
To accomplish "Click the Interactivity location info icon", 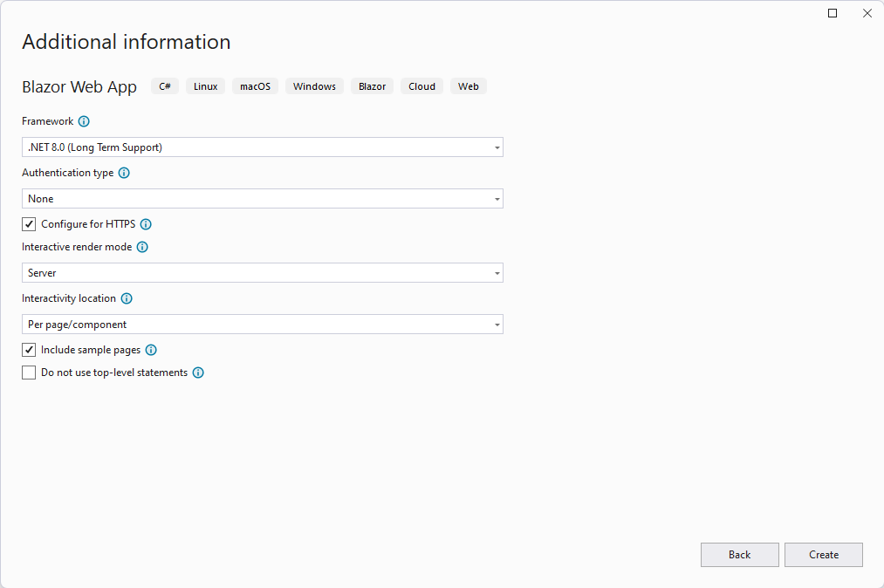I will [x=127, y=298].
